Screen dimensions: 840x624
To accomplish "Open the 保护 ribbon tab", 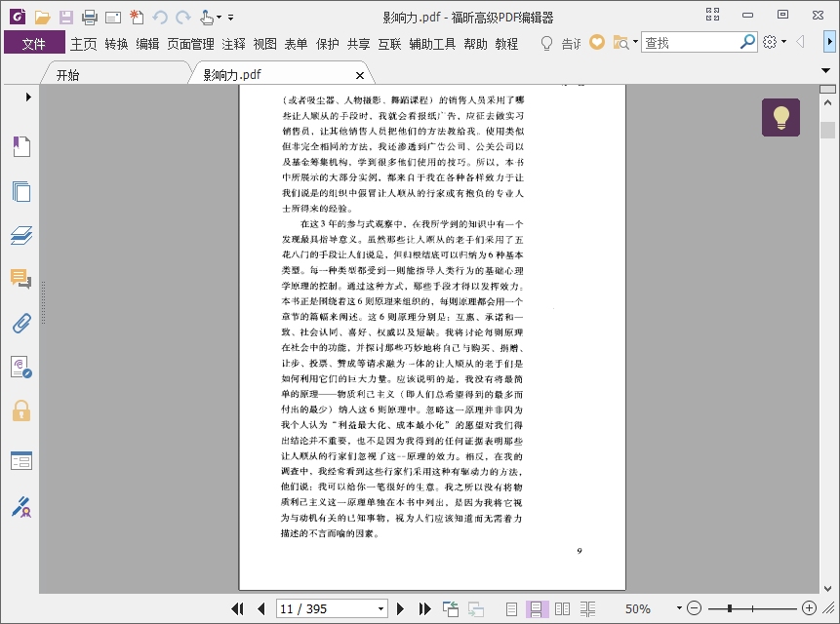I will 328,43.
